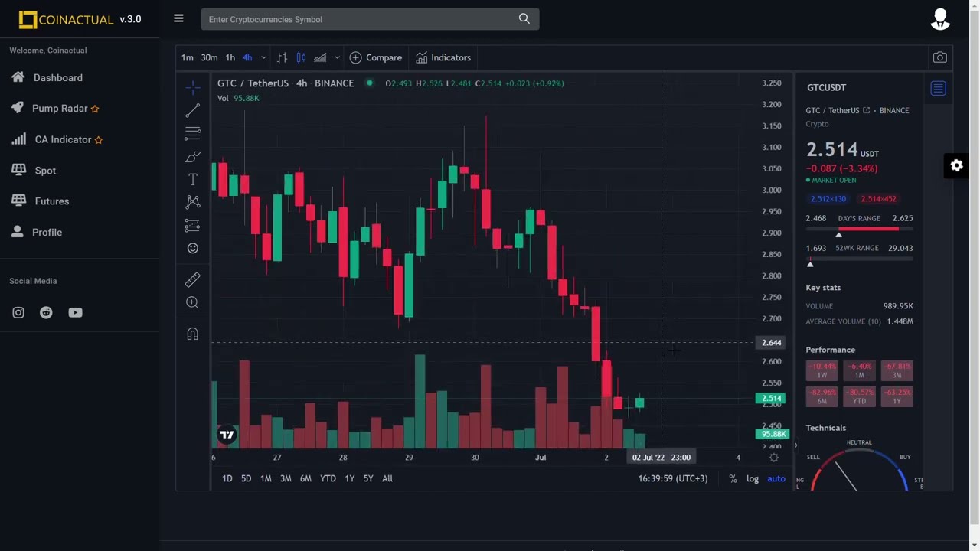Switch to 1m interval

(187, 57)
